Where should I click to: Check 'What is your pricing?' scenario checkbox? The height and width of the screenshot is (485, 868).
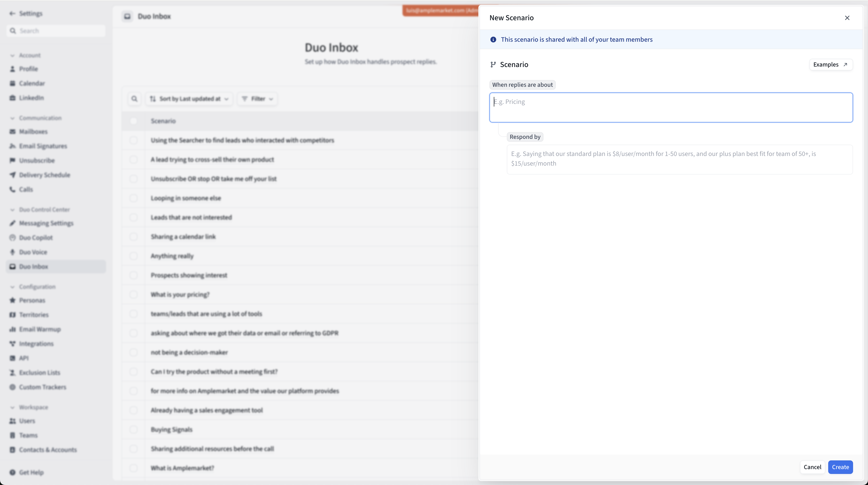[133, 294]
